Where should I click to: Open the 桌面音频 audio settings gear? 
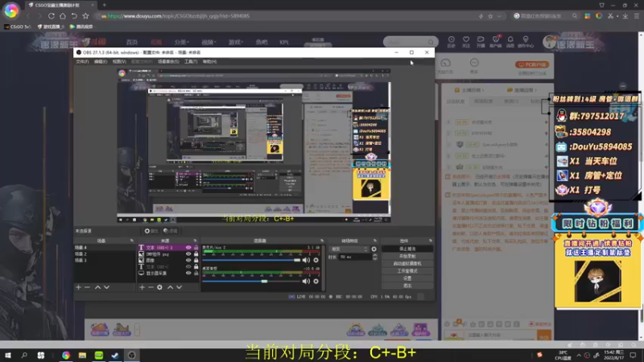click(x=316, y=281)
